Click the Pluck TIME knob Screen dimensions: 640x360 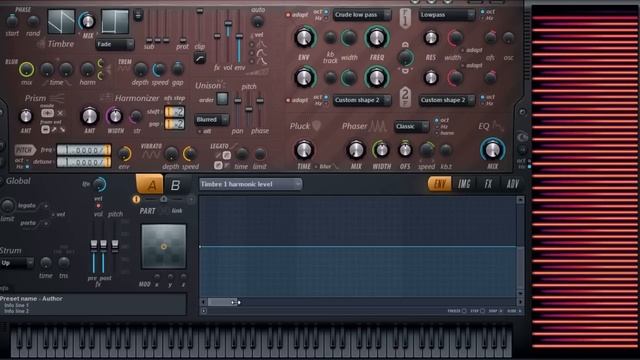[x=304, y=150]
